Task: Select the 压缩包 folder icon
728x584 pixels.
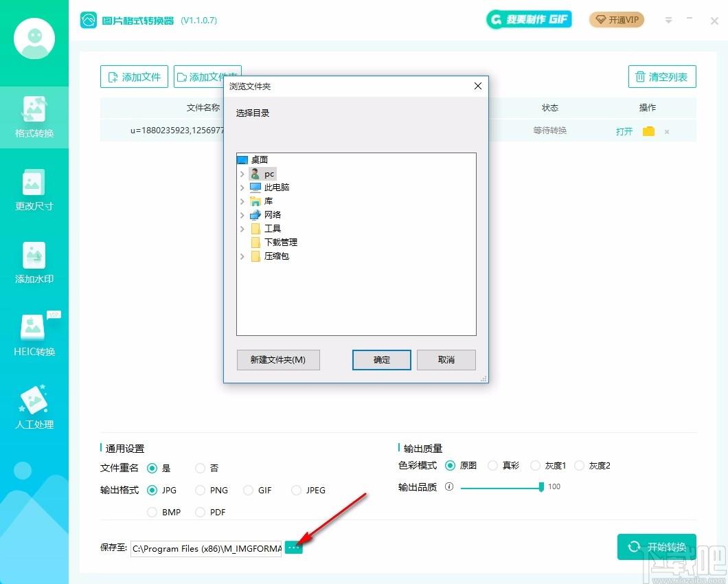Action: pos(255,256)
